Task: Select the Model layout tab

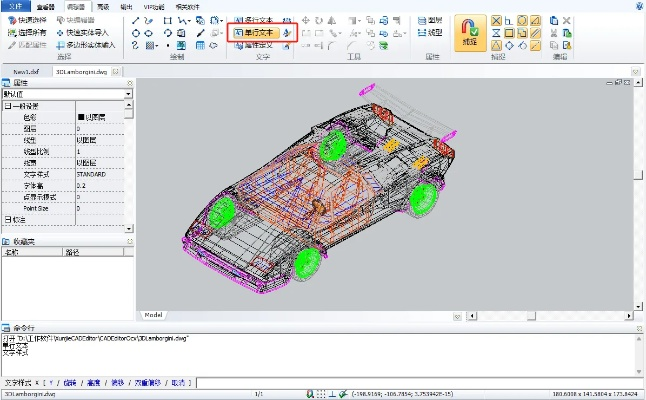Action: [154, 314]
